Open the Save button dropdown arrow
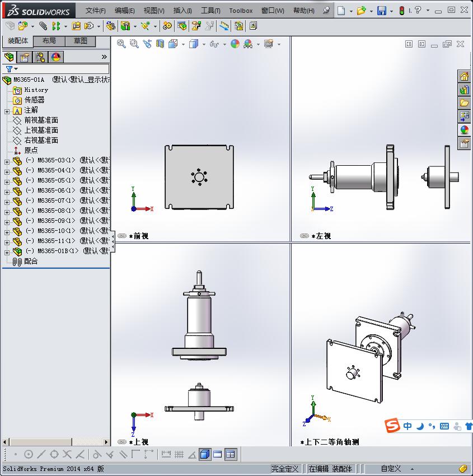 tap(391, 11)
